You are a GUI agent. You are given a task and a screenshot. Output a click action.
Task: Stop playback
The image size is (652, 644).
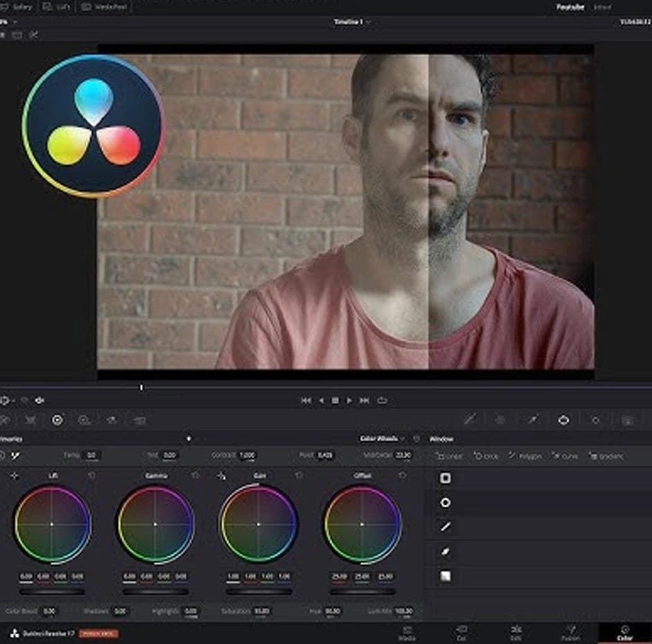[335, 400]
